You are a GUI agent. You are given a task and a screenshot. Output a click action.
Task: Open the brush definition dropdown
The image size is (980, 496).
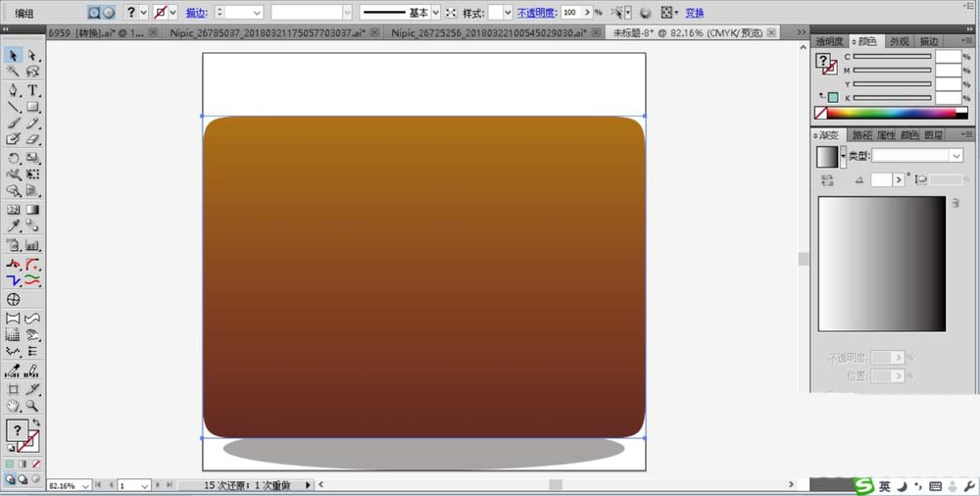(347, 13)
